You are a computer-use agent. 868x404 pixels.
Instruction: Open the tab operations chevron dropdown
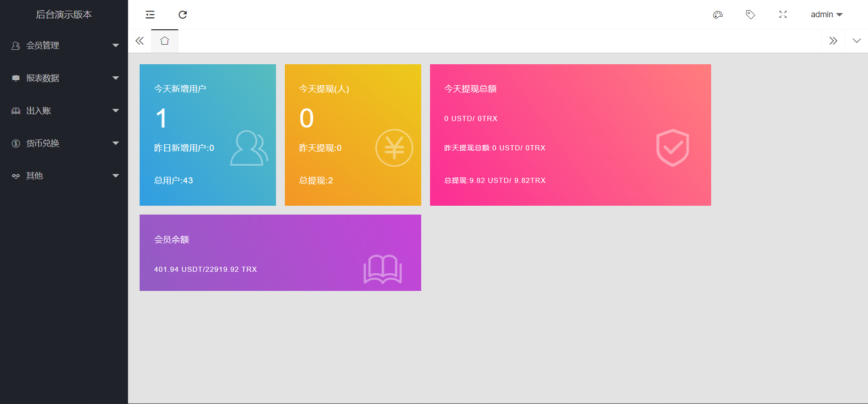click(x=856, y=41)
